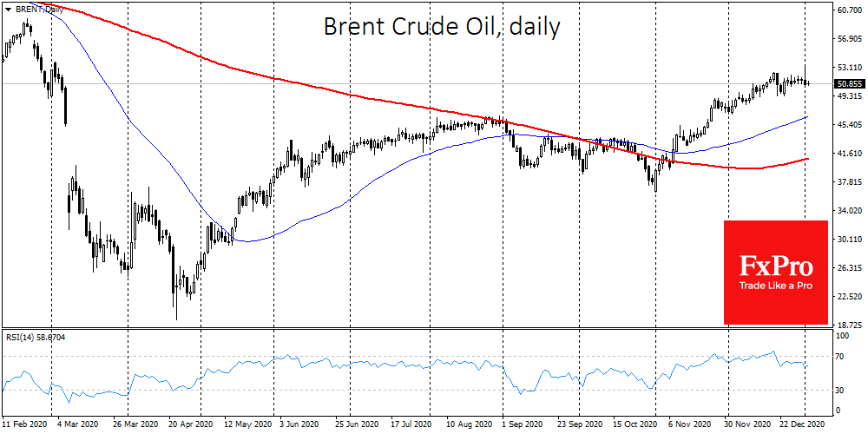Click the 30.110 price axis label
Viewport: 868px width, 434px height.
click(x=848, y=240)
